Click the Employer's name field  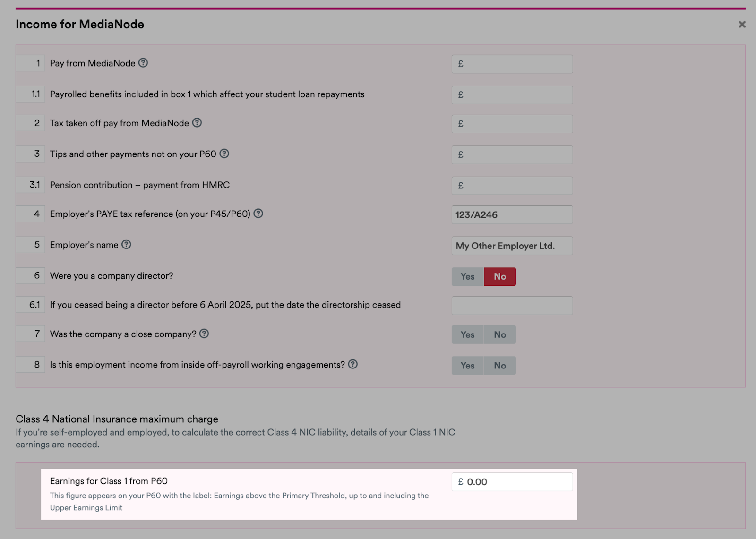[512, 246]
